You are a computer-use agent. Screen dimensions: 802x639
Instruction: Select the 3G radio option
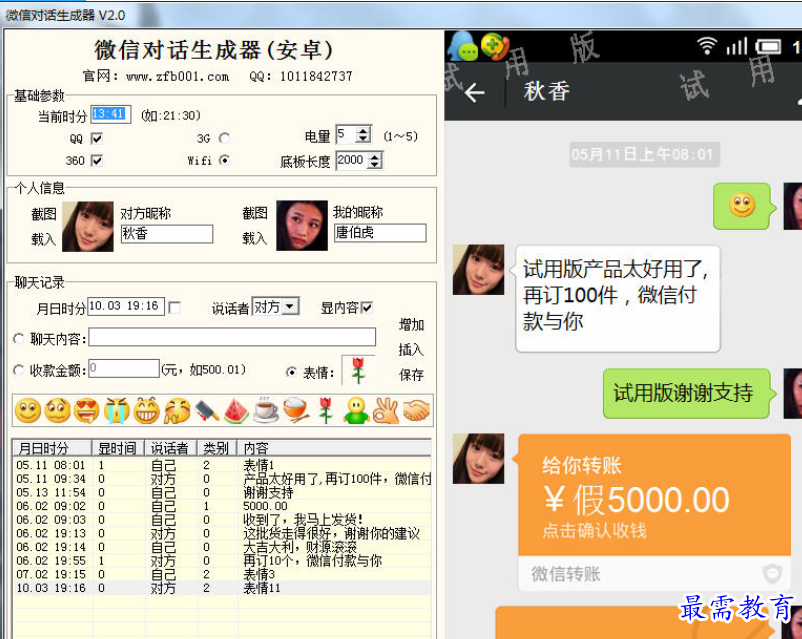point(224,138)
